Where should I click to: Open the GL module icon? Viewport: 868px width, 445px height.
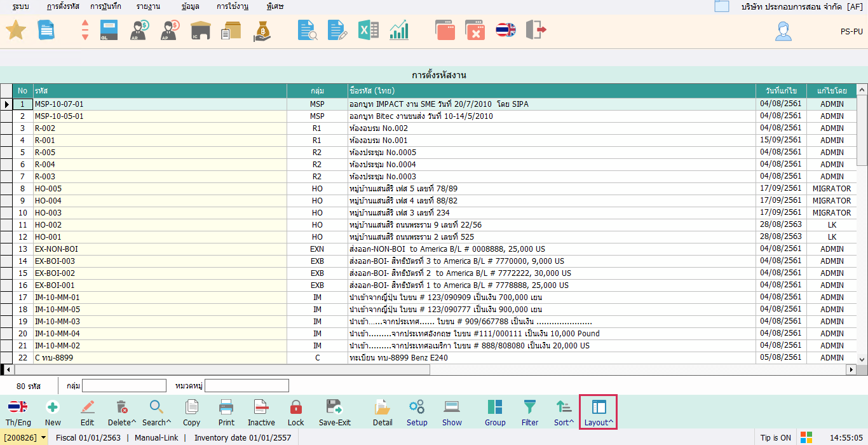(109, 30)
